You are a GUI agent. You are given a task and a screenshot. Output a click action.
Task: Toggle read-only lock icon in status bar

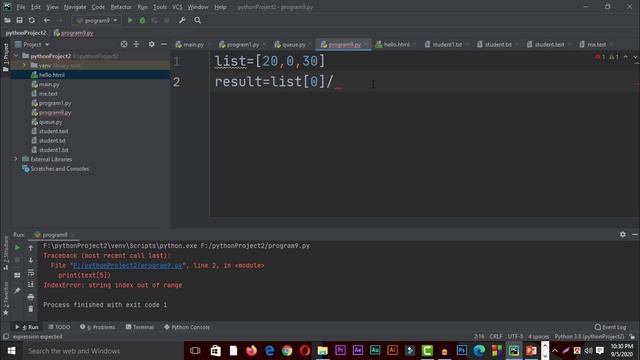click(632, 336)
